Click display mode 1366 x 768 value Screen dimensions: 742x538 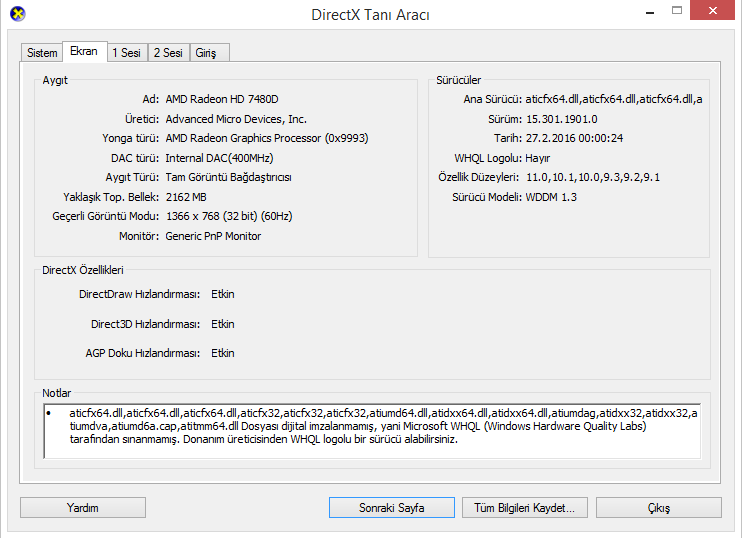point(229,216)
